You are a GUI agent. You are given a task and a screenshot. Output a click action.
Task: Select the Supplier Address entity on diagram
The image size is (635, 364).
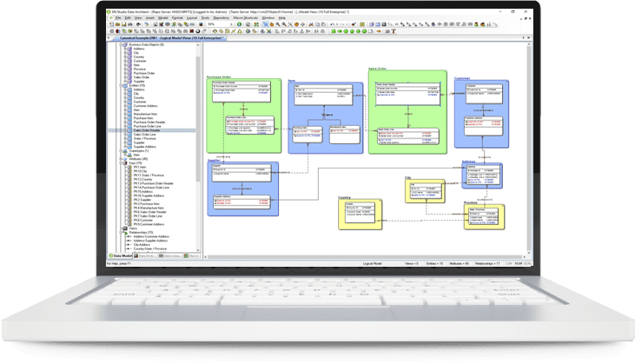pos(241,202)
